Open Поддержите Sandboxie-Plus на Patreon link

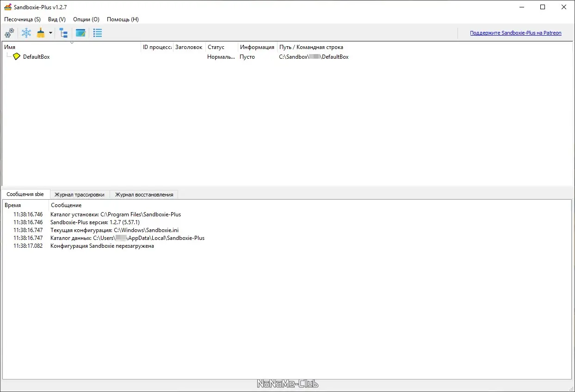point(516,33)
